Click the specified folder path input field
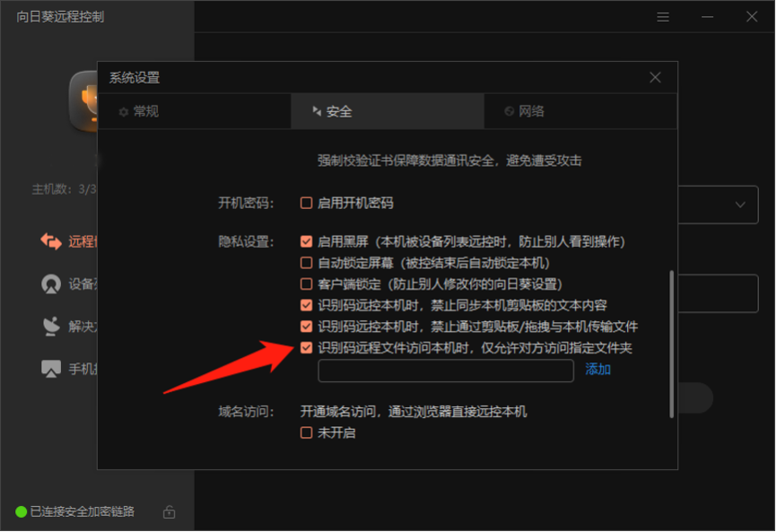 [x=445, y=370]
